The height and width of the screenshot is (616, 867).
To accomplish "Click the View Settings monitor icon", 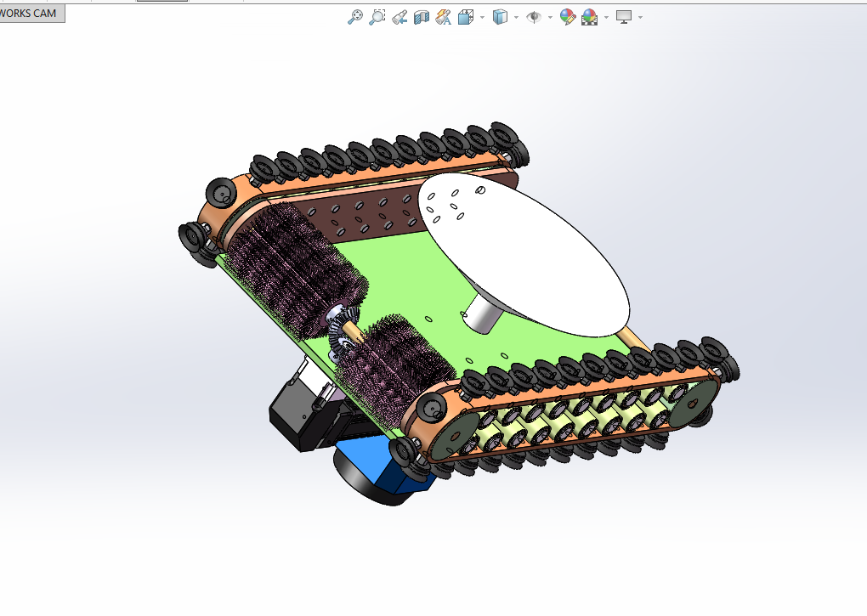I will tap(624, 17).
